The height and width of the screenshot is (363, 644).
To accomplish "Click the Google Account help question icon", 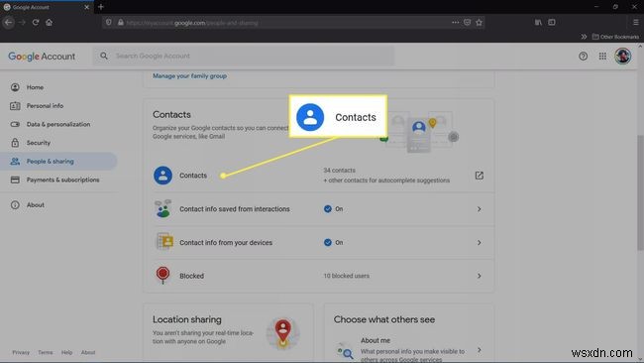I will pyautogui.click(x=583, y=56).
